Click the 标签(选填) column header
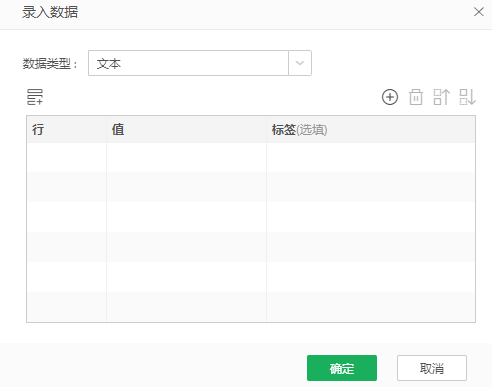The image size is (492, 387). click(x=371, y=130)
